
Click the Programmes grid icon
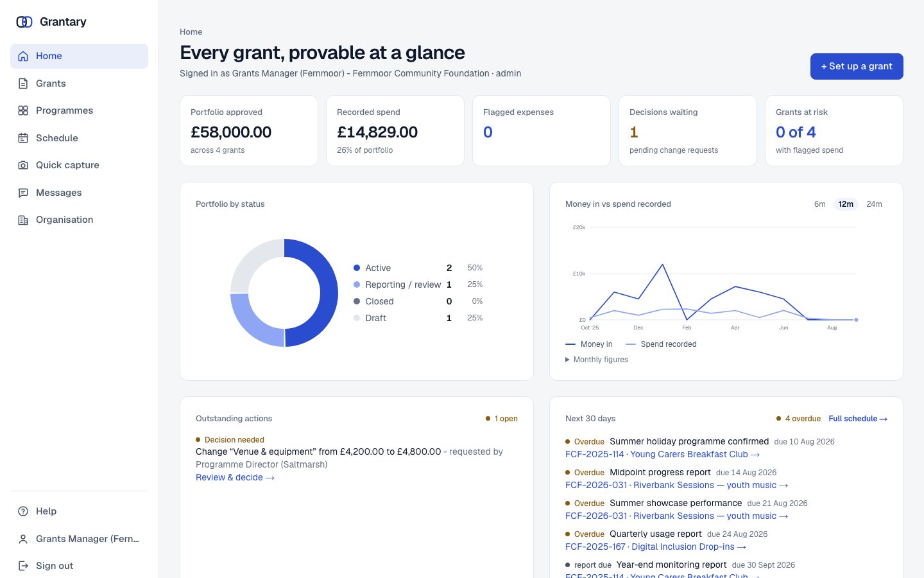(23, 110)
